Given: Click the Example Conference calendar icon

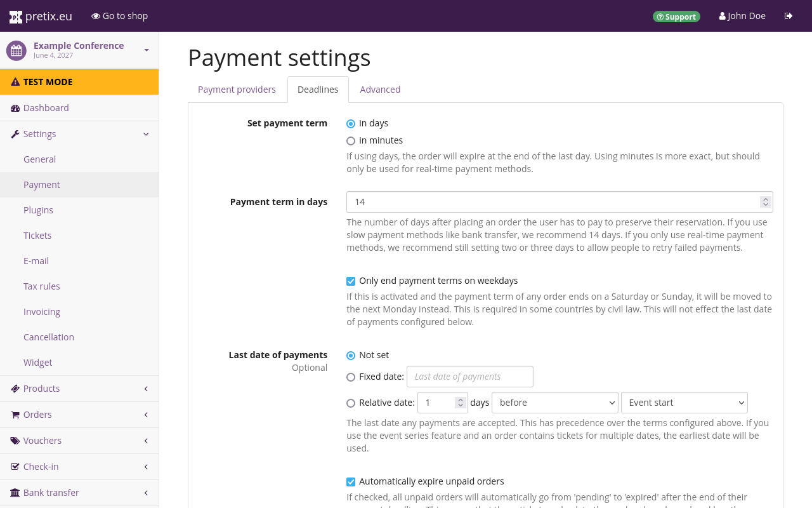Looking at the screenshot, I should click(x=16, y=50).
